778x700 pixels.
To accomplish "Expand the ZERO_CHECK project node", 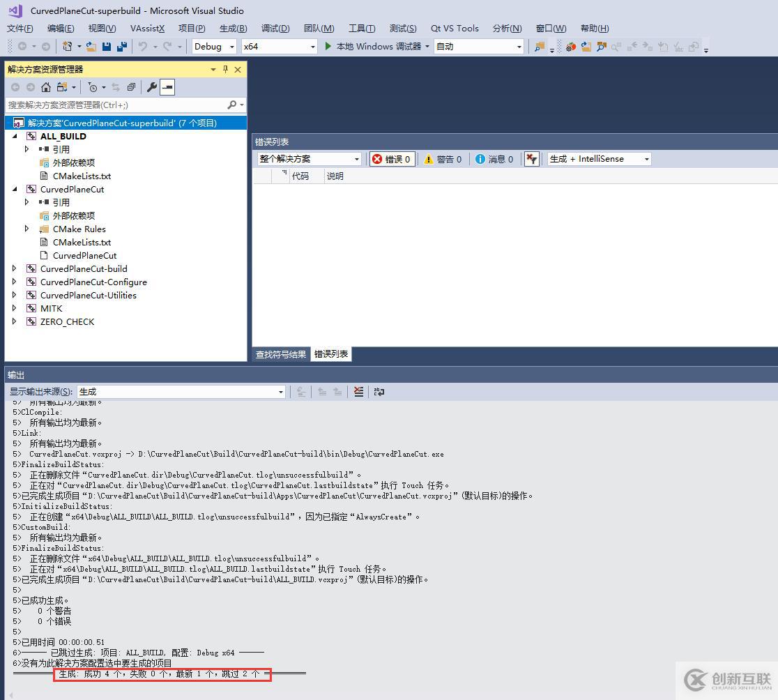I will pyautogui.click(x=15, y=321).
